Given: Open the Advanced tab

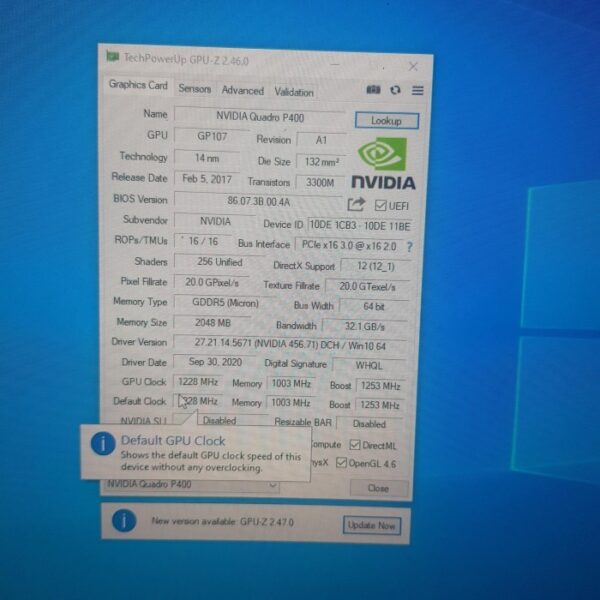Looking at the screenshot, I should point(243,91).
